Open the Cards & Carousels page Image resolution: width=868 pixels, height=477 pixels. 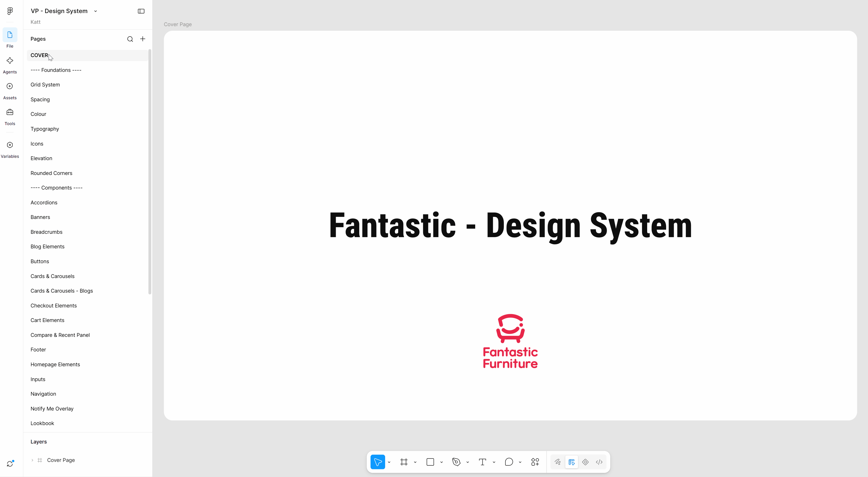(87, 276)
